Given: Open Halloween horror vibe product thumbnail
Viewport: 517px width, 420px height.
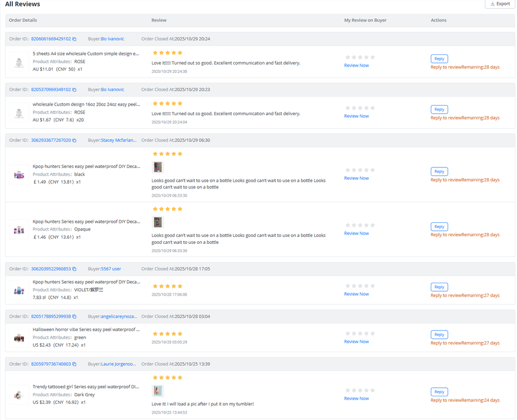Looking at the screenshot, I should coord(19,338).
